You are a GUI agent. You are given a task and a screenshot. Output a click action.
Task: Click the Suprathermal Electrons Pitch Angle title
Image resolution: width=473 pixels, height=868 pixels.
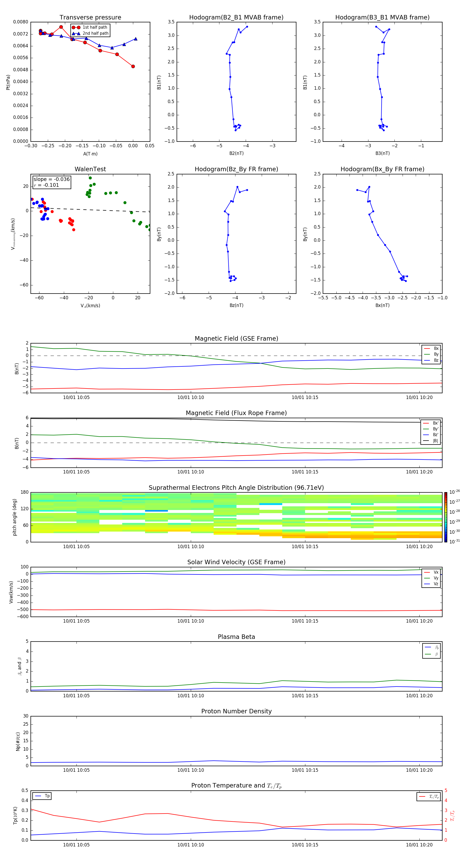236,488
